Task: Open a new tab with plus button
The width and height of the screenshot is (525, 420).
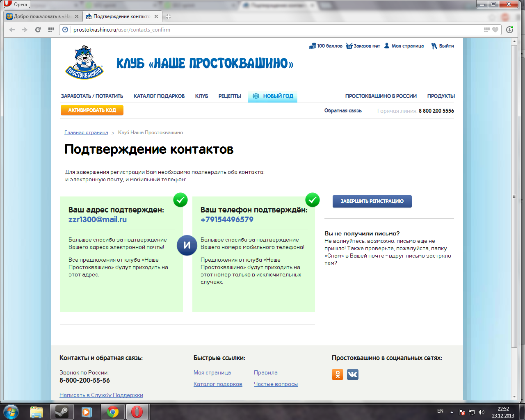Action: click(168, 16)
